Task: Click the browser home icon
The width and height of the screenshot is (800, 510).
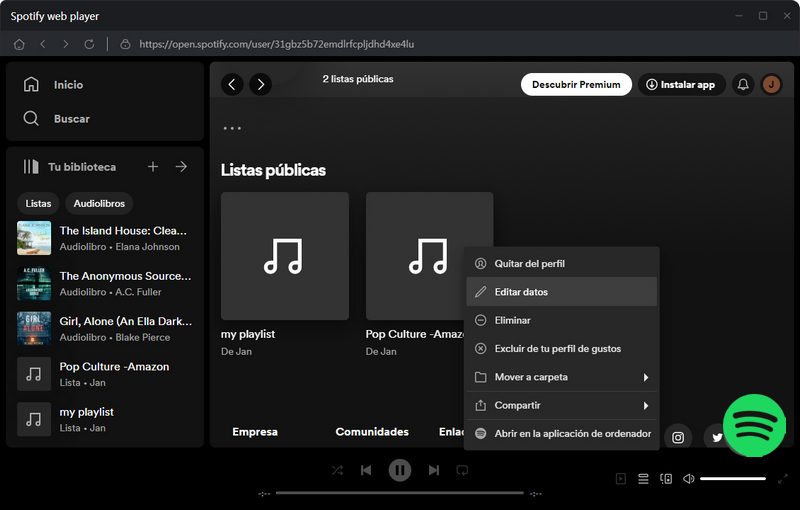Action: click(x=19, y=44)
